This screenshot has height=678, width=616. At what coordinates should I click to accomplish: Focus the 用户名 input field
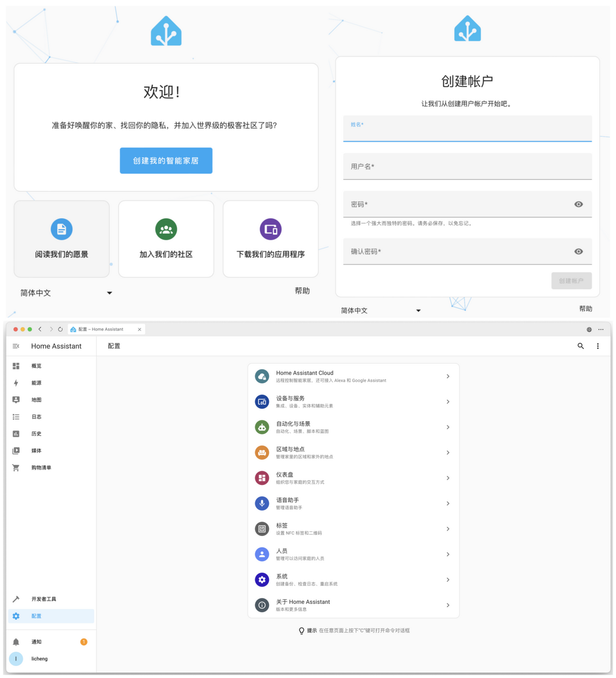(467, 166)
